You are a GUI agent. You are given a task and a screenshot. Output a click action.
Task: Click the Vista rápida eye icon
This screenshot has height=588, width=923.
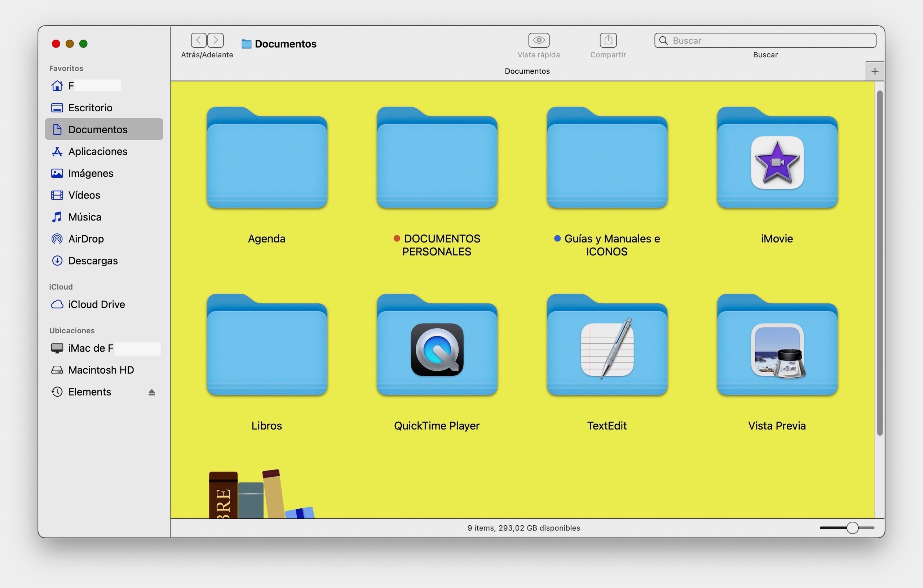click(x=539, y=40)
